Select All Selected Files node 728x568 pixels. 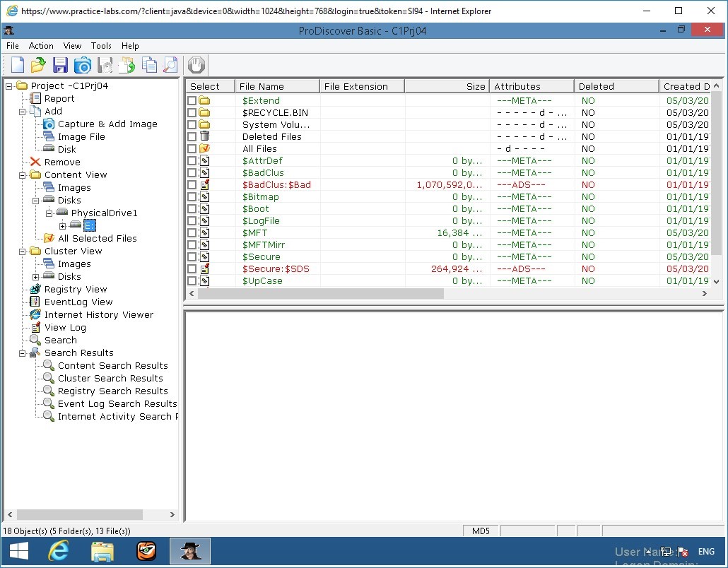tap(97, 238)
